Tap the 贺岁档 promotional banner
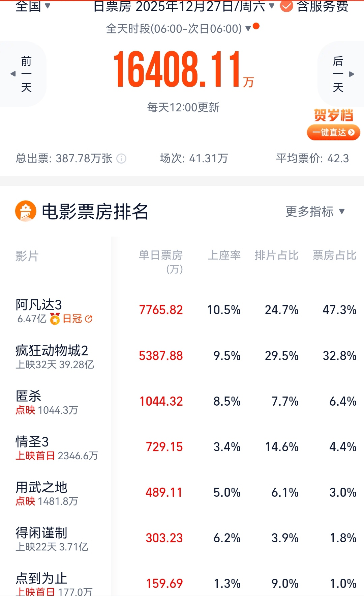The image size is (364, 597). click(333, 124)
